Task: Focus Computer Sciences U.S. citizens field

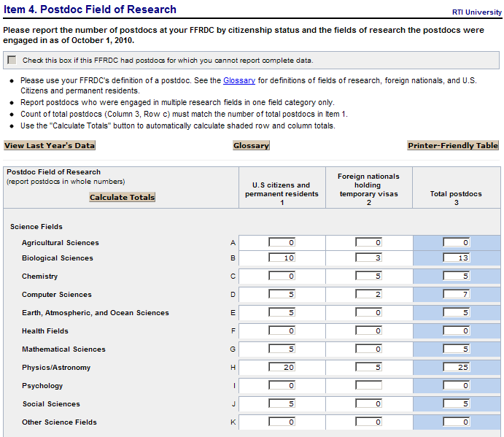Action: [282, 295]
